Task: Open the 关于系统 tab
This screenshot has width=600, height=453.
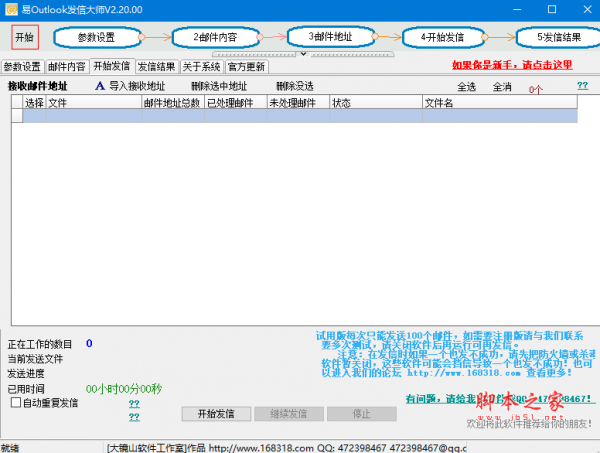Action: [201, 67]
